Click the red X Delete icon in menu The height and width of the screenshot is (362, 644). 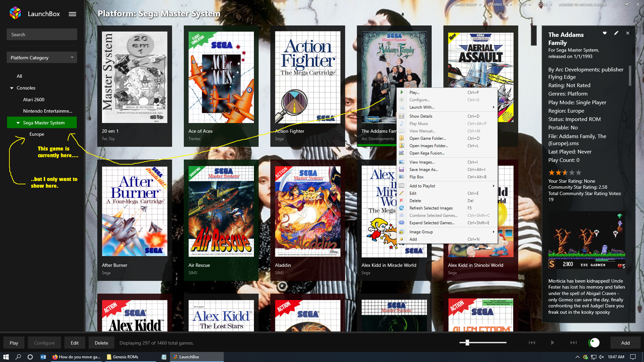(x=401, y=200)
